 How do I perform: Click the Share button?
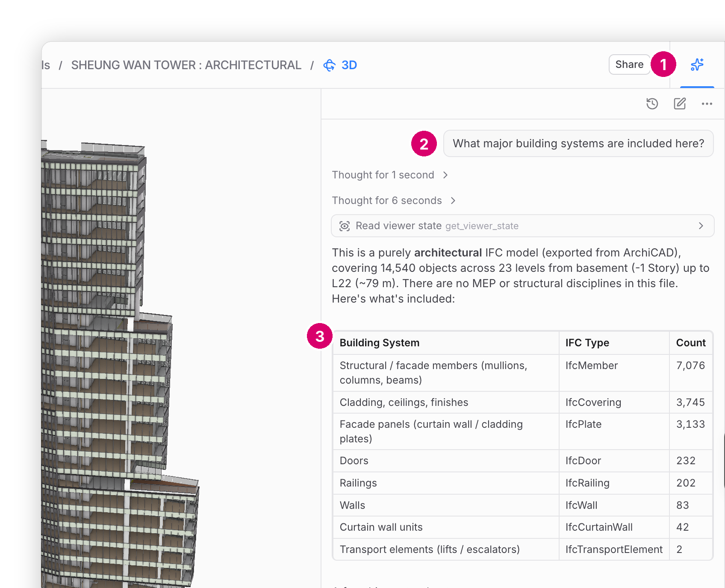coord(629,65)
